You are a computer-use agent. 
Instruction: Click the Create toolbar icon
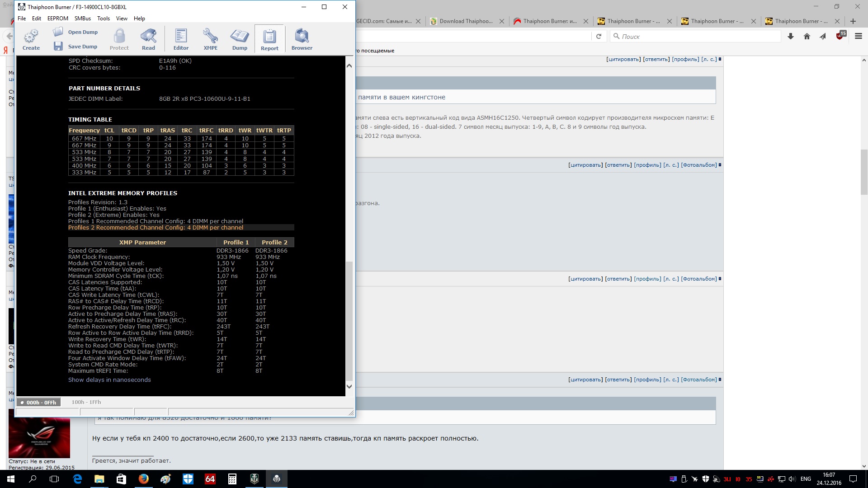[31, 39]
